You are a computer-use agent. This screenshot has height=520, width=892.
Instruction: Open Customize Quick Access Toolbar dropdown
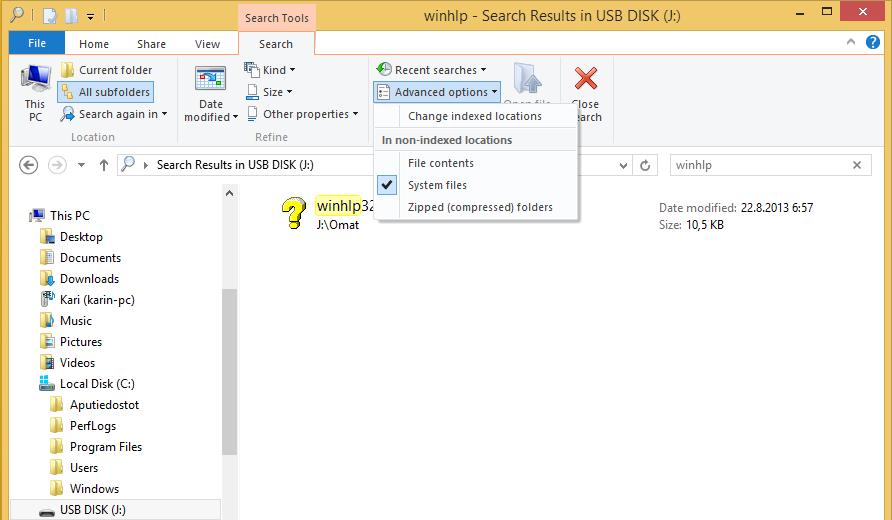click(90, 16)
